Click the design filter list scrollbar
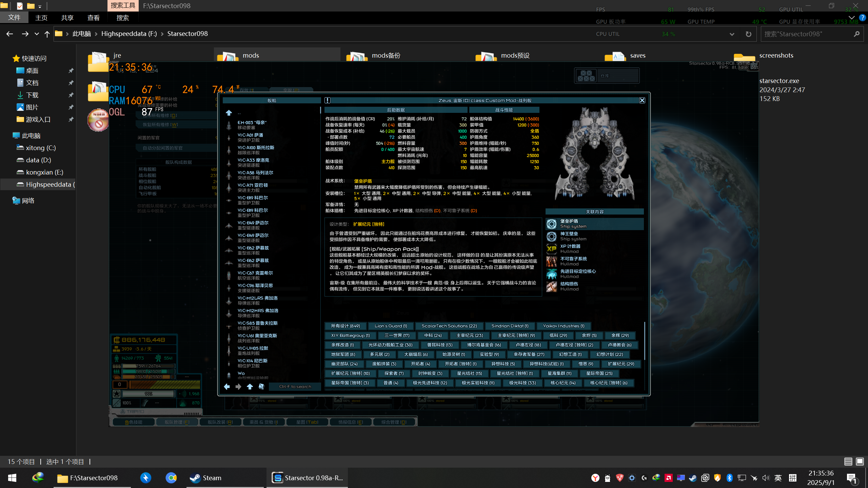The image size is (868, 488). [x=644, y=341]
